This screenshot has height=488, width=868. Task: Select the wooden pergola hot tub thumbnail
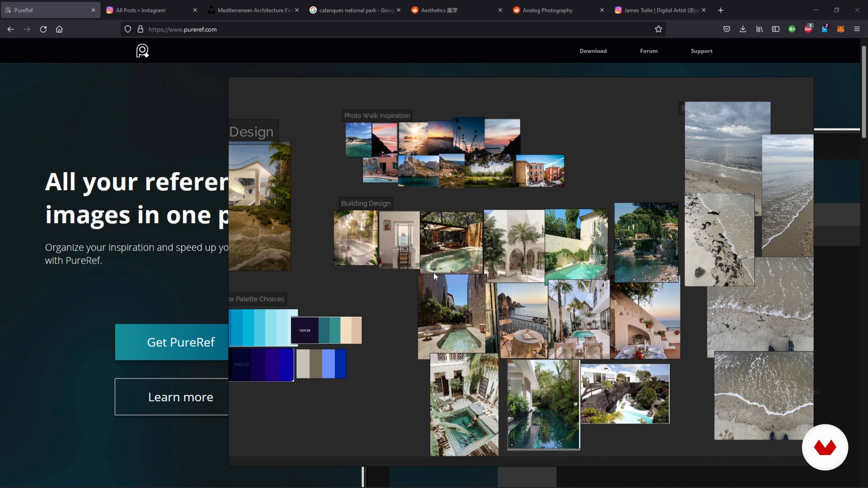click(452, 242)
